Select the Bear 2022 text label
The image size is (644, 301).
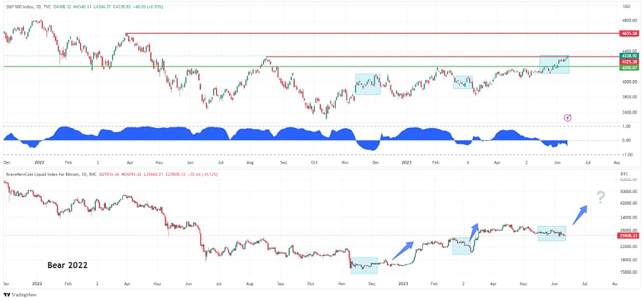click(67, 265)
